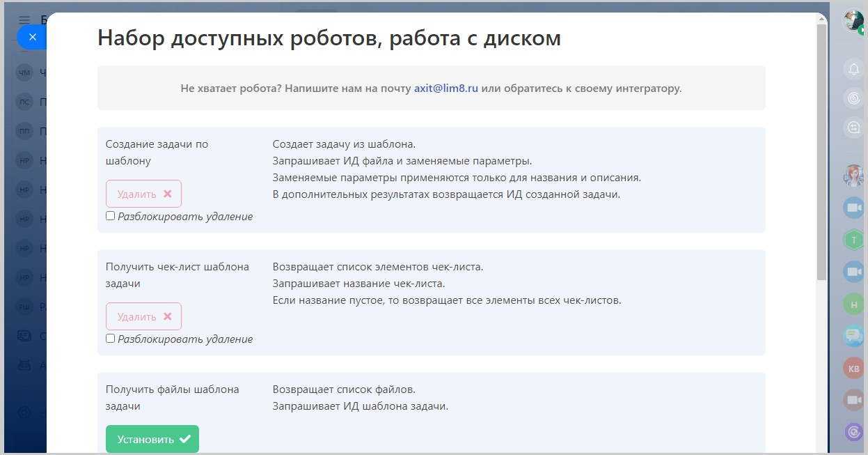Click 'Установить' for Получить файлы шаблона задачи

pos(152,439)
